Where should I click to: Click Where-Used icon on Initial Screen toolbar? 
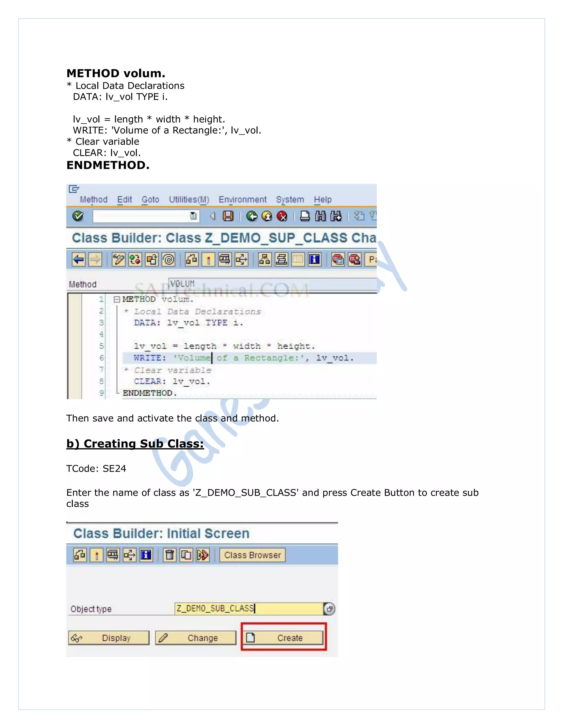pos(130,555)
